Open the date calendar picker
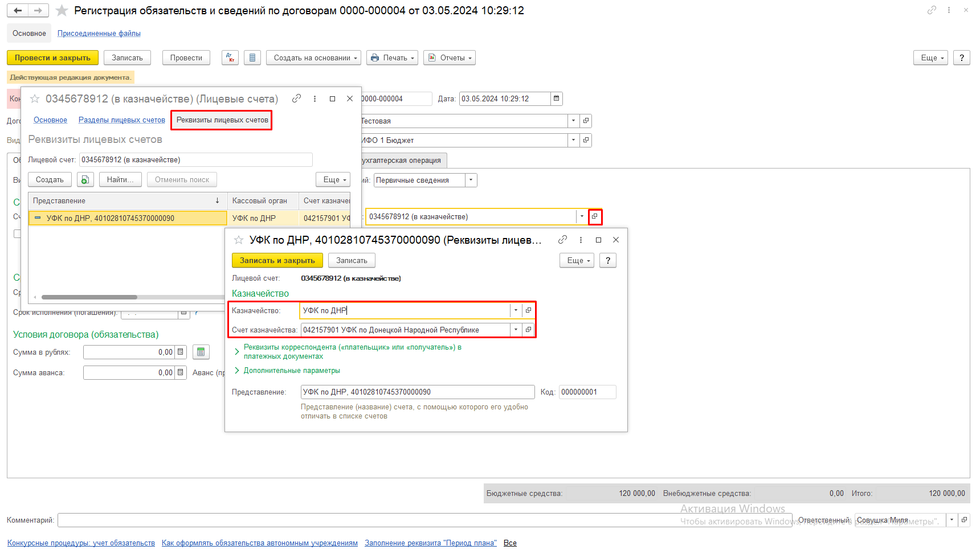Viewport: 980px width, 554px height. tap(557, 99)
